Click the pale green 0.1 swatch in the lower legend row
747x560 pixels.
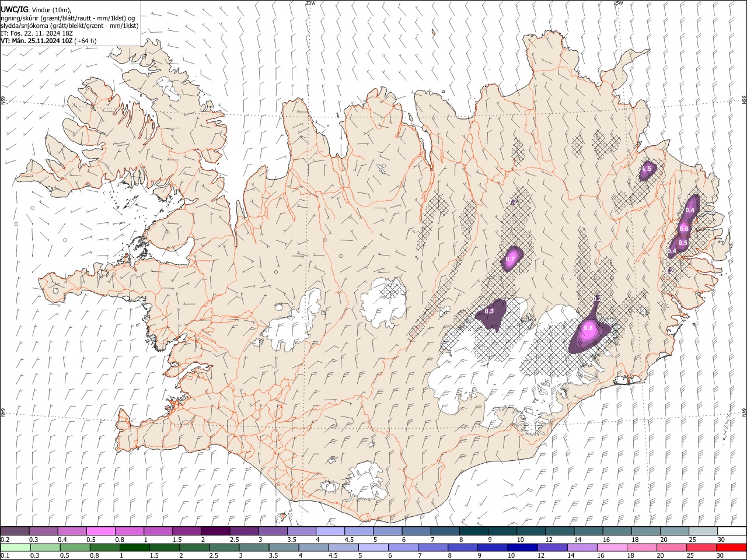click(x=15, y=548)
